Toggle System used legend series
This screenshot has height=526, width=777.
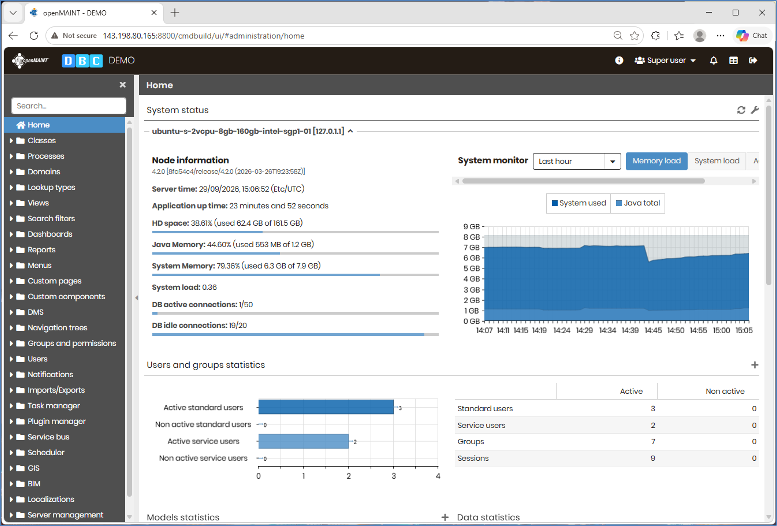point(579,203)
